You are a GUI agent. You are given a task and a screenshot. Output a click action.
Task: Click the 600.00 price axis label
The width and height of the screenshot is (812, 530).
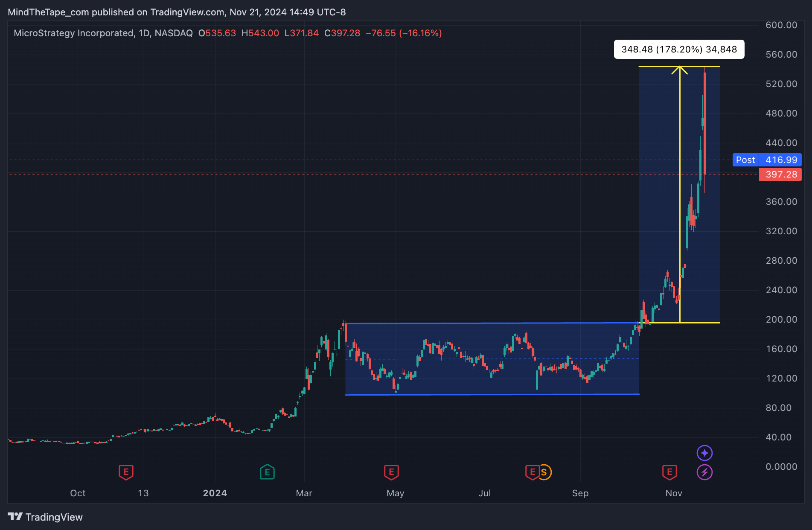pos(781,25)
